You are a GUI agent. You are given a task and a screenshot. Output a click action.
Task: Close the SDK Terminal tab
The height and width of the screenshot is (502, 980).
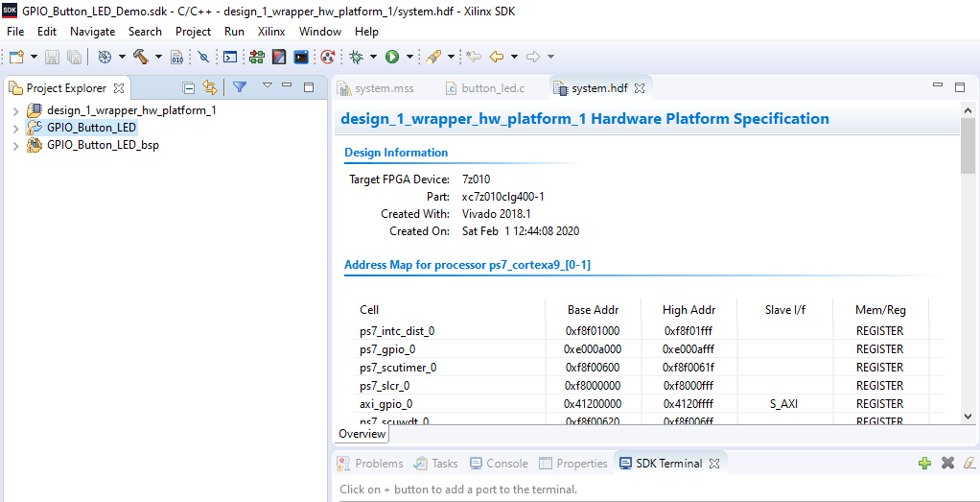point(715,464)
